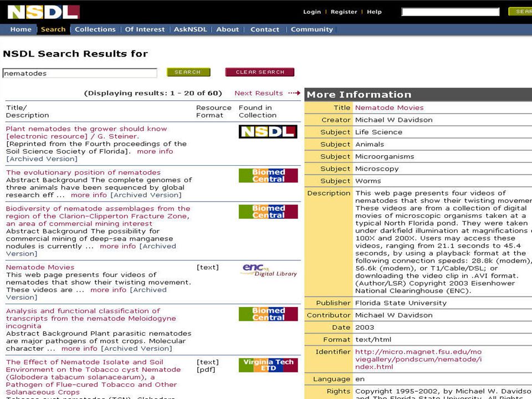
Task: Open 'The evolutionary position of nematodes' result
Action: point(83,172)
